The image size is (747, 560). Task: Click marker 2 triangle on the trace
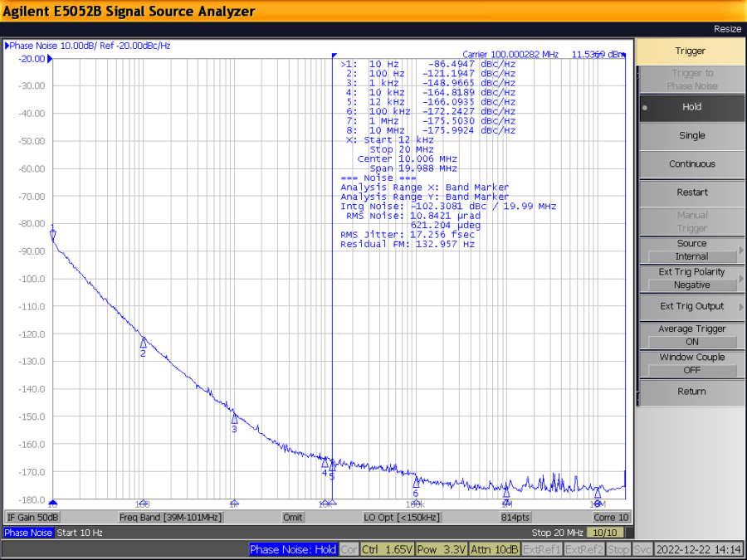tap(143, 342)
